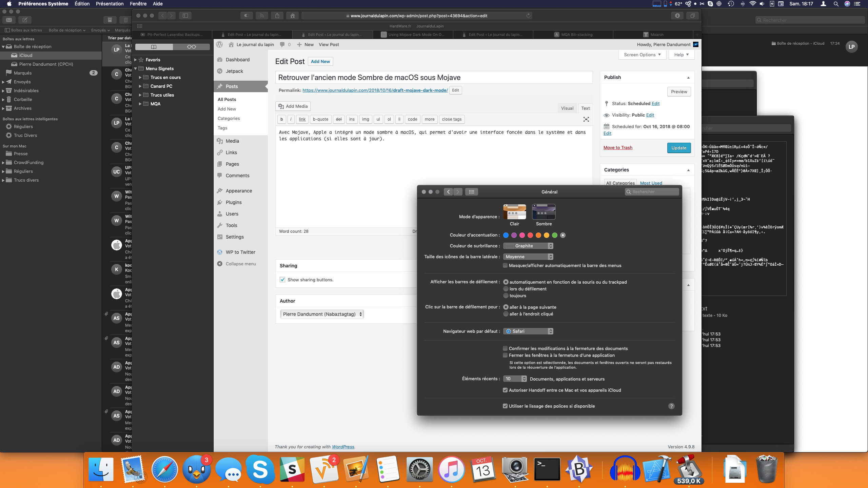Open Skype in the Dock
The height and width of the screenshot is (488, 868).
tap(260, 469)
